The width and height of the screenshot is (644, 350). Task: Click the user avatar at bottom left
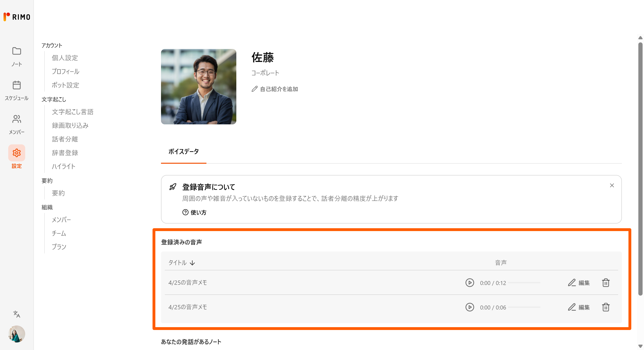(16, 334)
